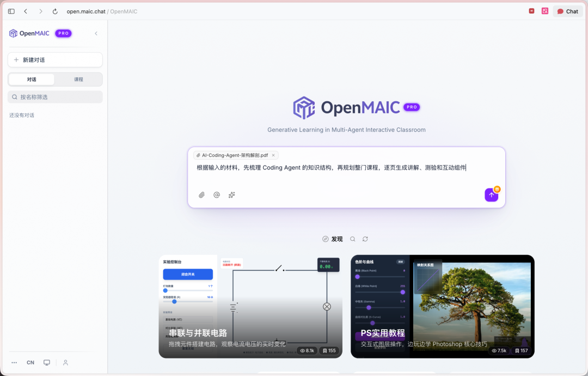Click the 0.00 ammeter reading display
588x376 pixels.
328,265
